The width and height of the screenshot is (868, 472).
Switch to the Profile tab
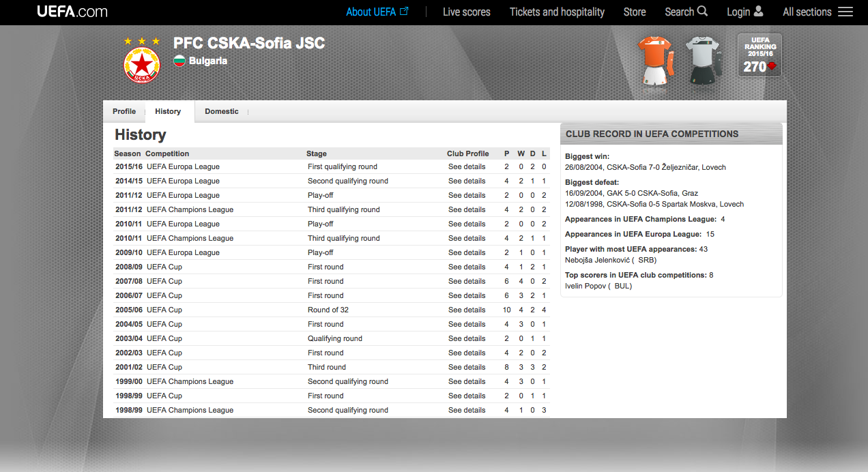point(124,111)
